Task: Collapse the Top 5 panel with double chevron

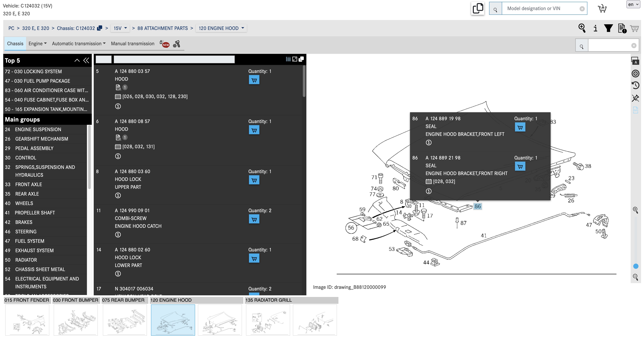Action: 86,61
